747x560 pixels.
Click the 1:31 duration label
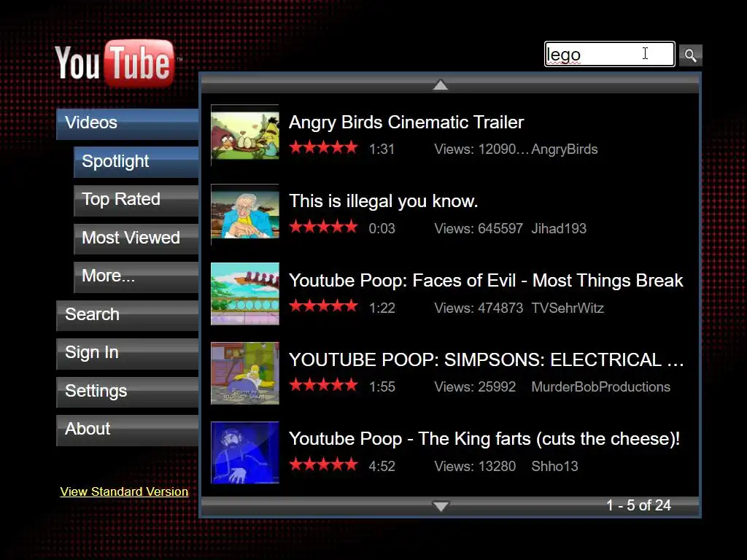pyautogui.click(x=382, y=149)
